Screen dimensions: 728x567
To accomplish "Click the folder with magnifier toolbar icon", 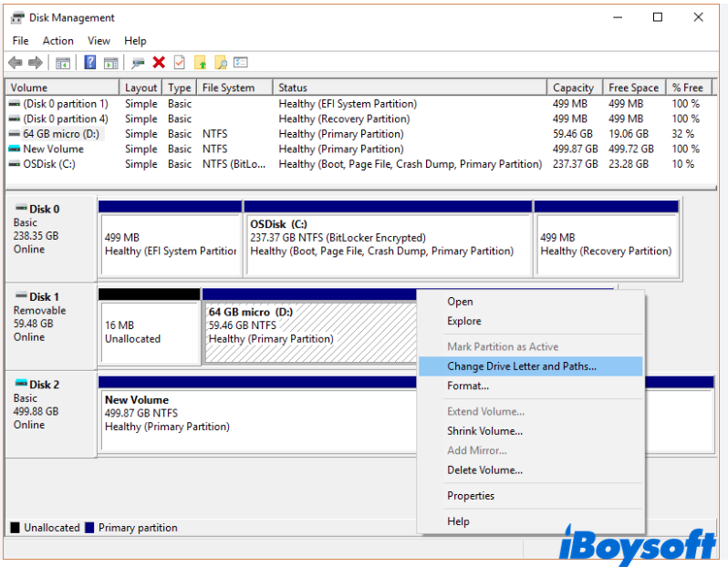I will (221, 63).
